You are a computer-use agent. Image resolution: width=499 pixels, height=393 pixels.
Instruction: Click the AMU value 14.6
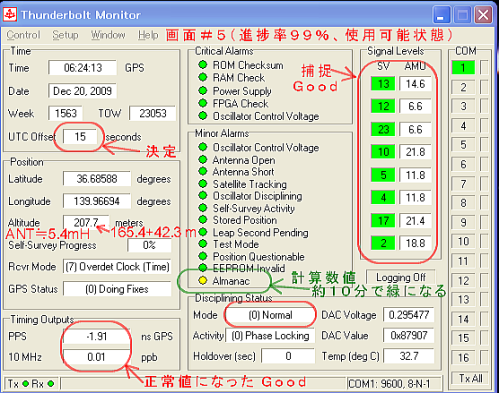coord(415,84)
